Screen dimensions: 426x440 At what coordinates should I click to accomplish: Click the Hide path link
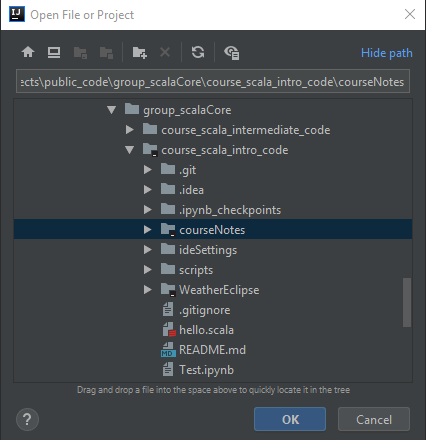[x=387, y=53]
